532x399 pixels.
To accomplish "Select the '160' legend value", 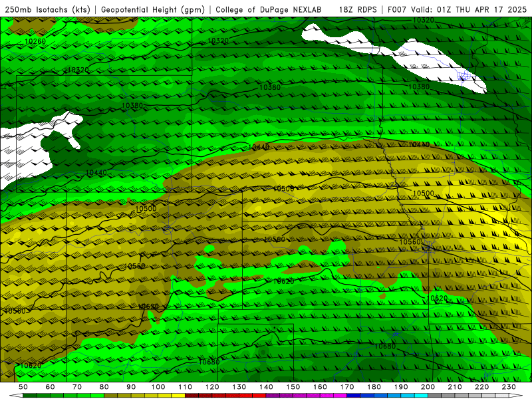I will click(320, 387).
